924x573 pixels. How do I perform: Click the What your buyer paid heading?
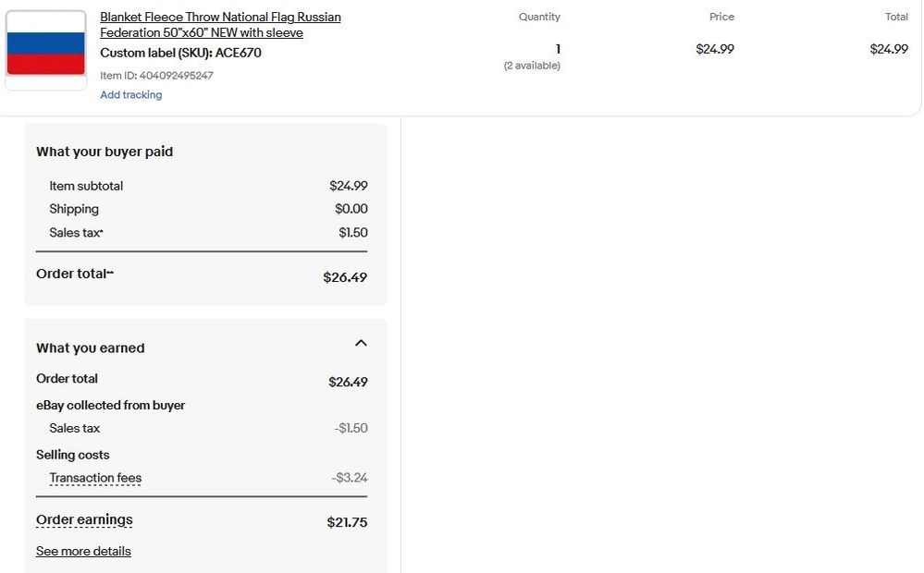pos(105,152)
